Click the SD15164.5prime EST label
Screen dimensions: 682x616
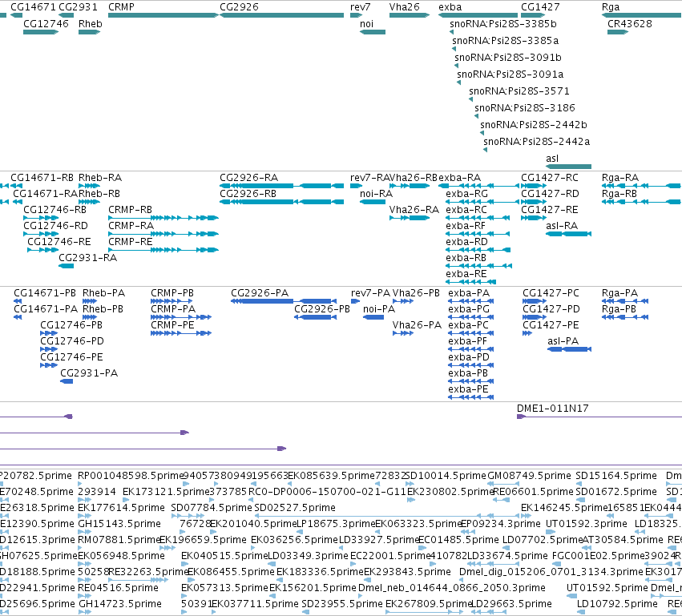(616, 476)
